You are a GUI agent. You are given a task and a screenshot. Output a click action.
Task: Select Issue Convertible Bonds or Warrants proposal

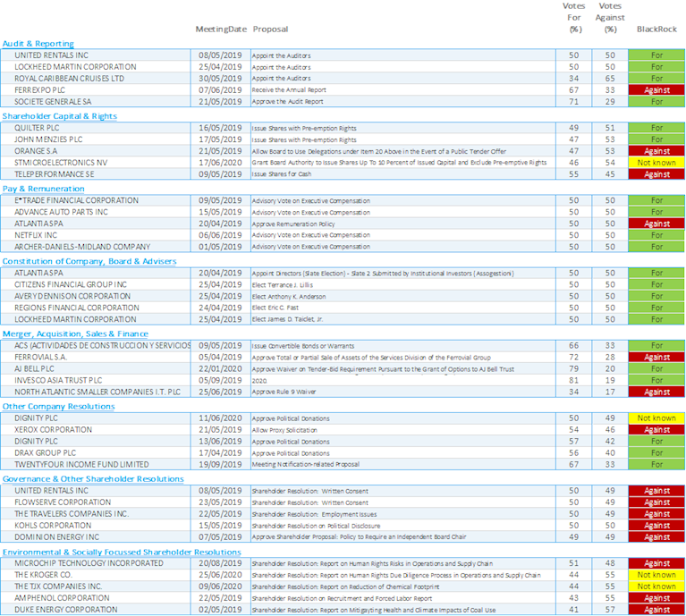[403, 345]
